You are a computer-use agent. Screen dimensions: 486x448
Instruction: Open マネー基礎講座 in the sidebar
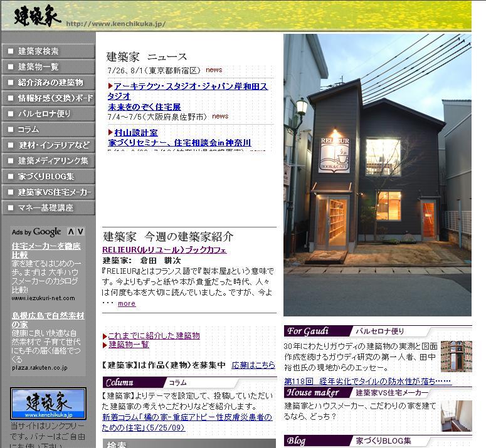click(48, 208)
